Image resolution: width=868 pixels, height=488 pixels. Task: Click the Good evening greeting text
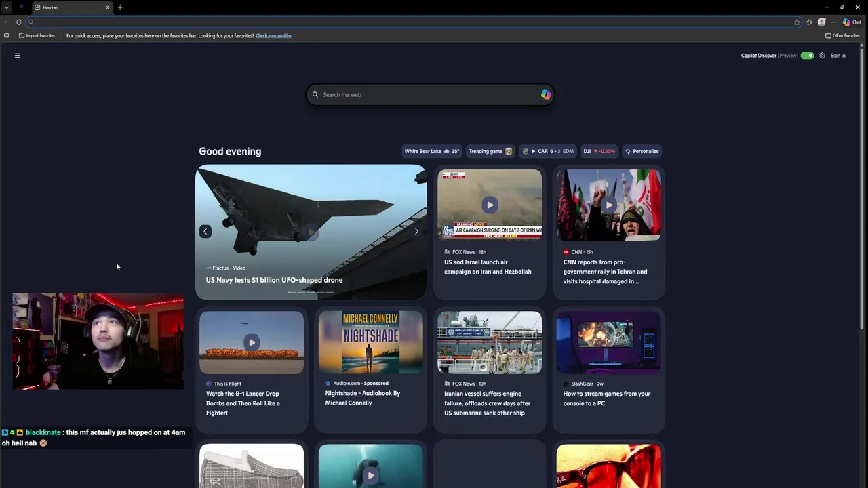point(230,151)
